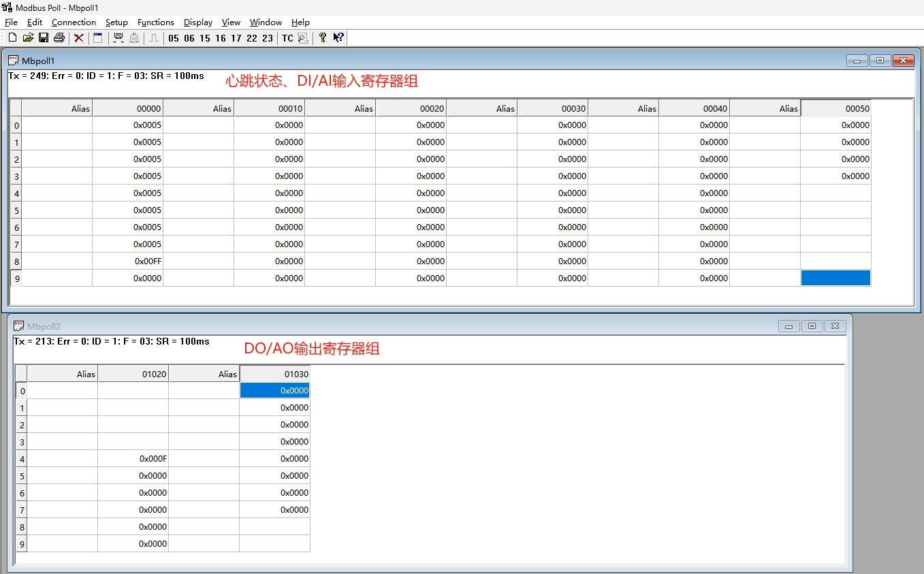Viewport: 924px width, 574px height.
Task: Open the Setup menu
Action: [x=116, y=22]
